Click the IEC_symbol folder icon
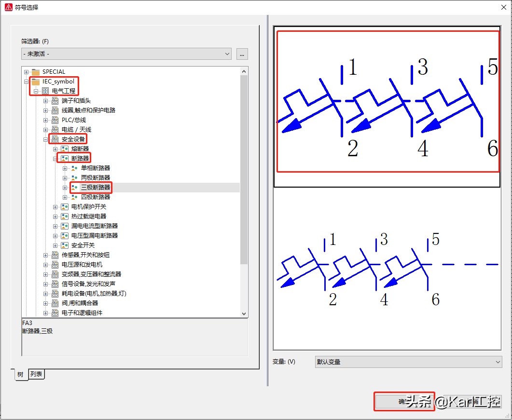This screenshot has height=420, width=512. (x=36, y=81)
